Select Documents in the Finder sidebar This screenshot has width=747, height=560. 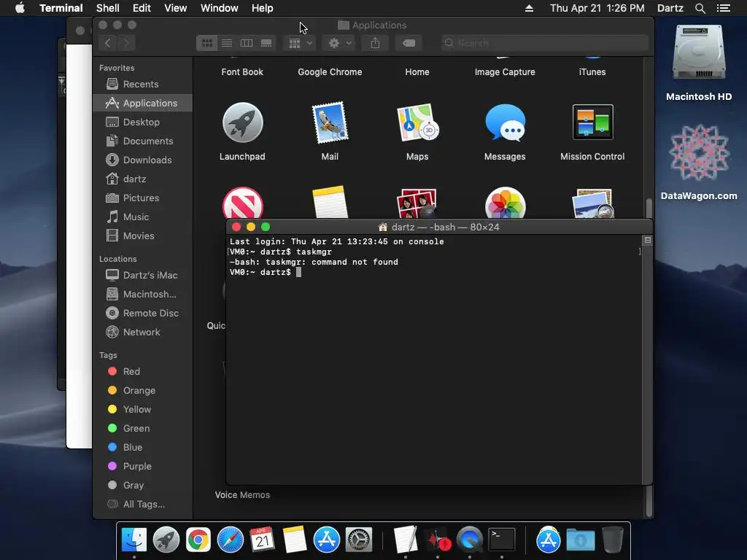click(x=142, y=141)
